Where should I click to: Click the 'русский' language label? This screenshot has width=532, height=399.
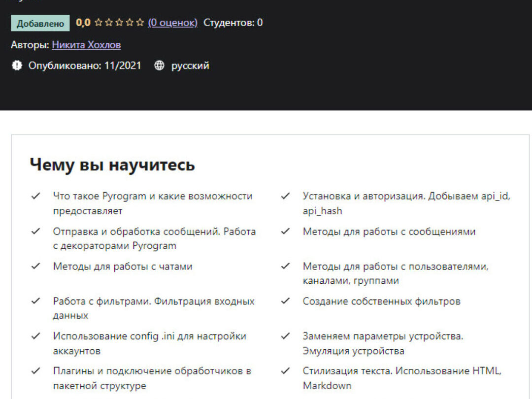[x=190, y=66]
